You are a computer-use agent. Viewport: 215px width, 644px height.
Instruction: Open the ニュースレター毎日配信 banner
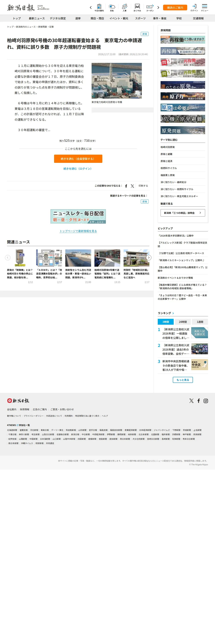[x=78, y=216]
